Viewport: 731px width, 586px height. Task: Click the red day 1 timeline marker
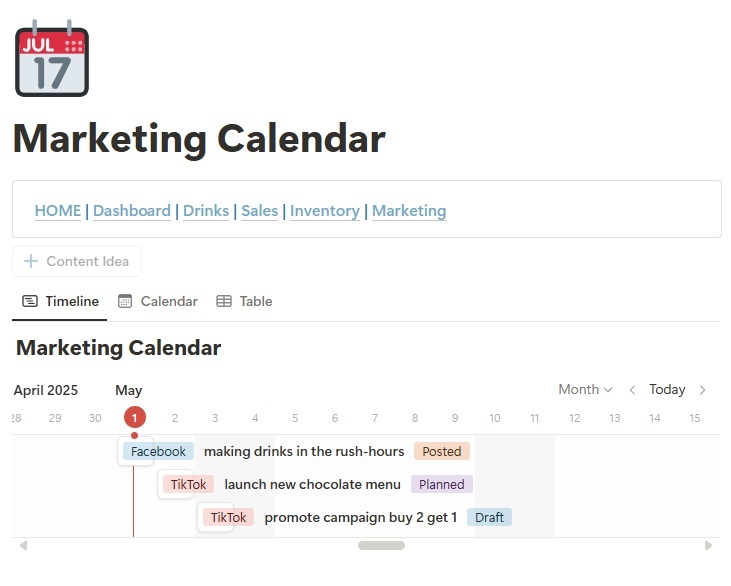click(135, 418)
